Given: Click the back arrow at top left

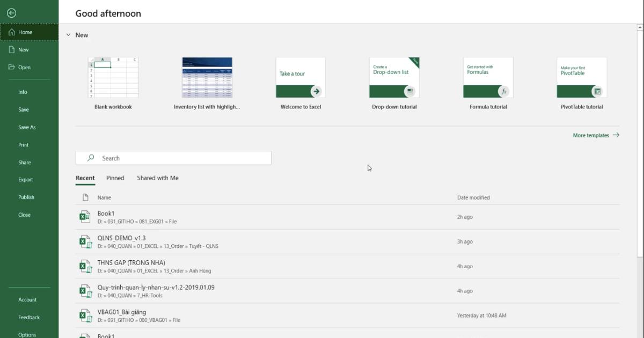Looking at the screenshot, I should point(11,12).
